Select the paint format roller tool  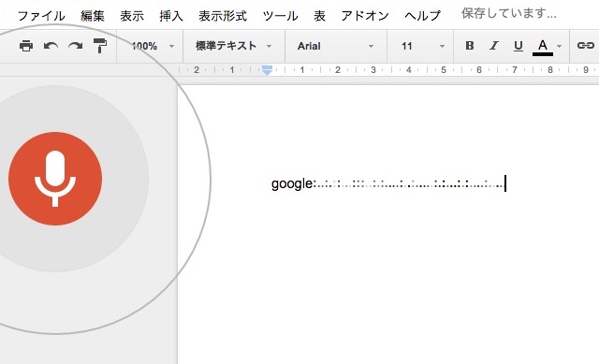(x=100, y=46)
